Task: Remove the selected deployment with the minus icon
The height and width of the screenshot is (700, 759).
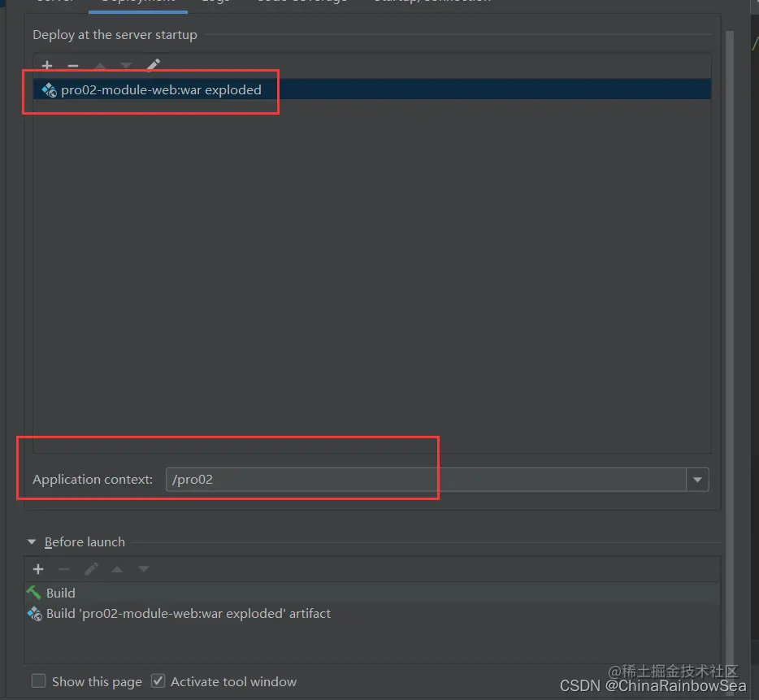Action: click(73, 65)
